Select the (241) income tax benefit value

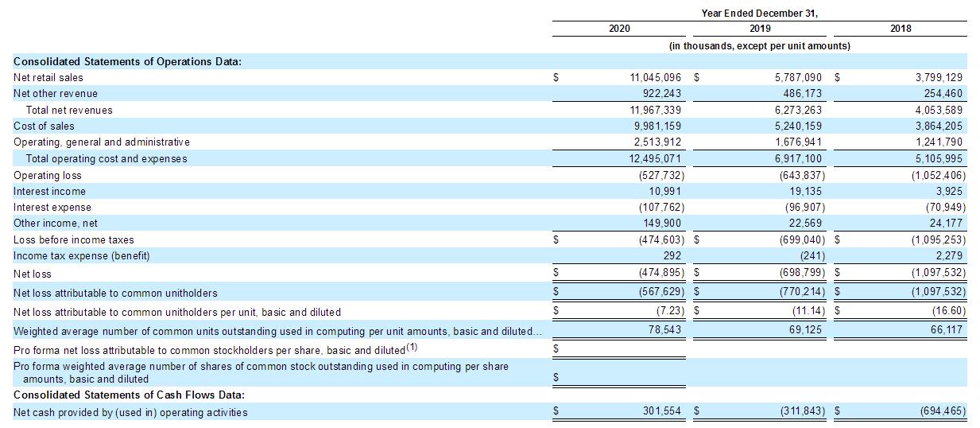tap(812, 256)
